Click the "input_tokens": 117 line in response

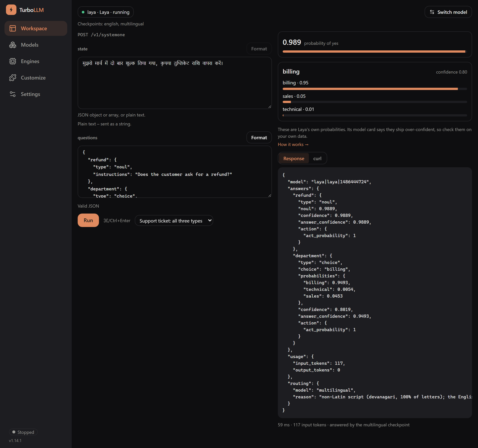click(x=319, y=363)
